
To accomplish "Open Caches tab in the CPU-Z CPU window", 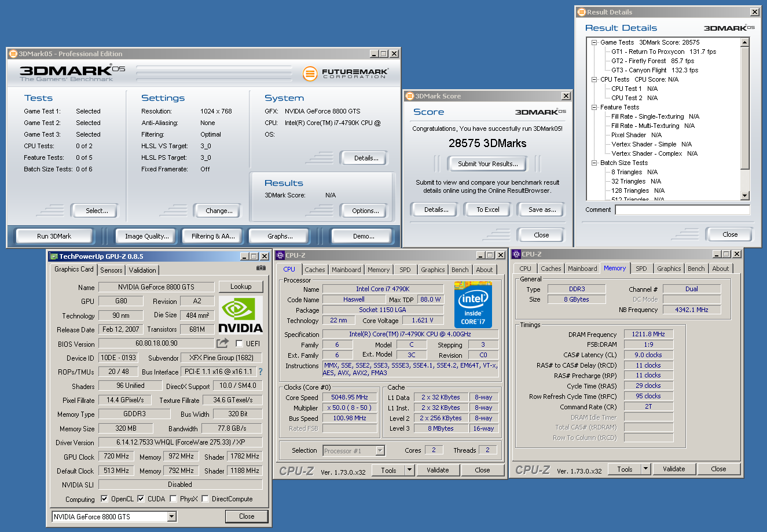I will pos(315,270).
